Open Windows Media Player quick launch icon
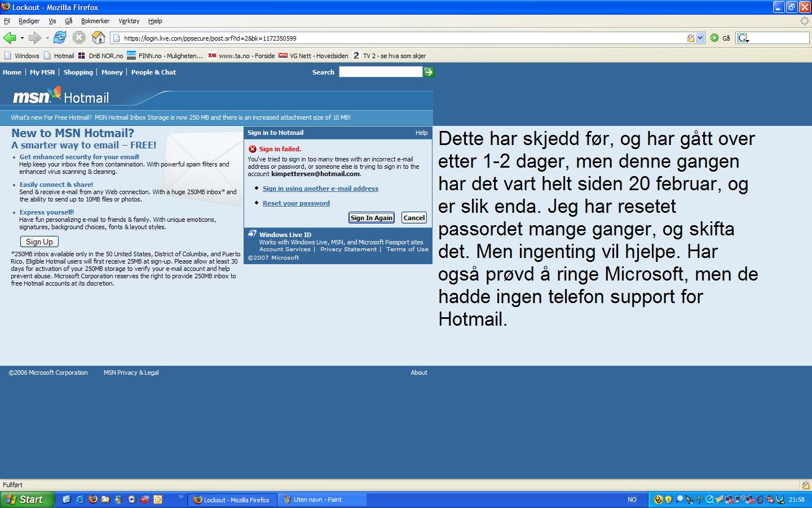The image size is (812, 508). [131, 500]
